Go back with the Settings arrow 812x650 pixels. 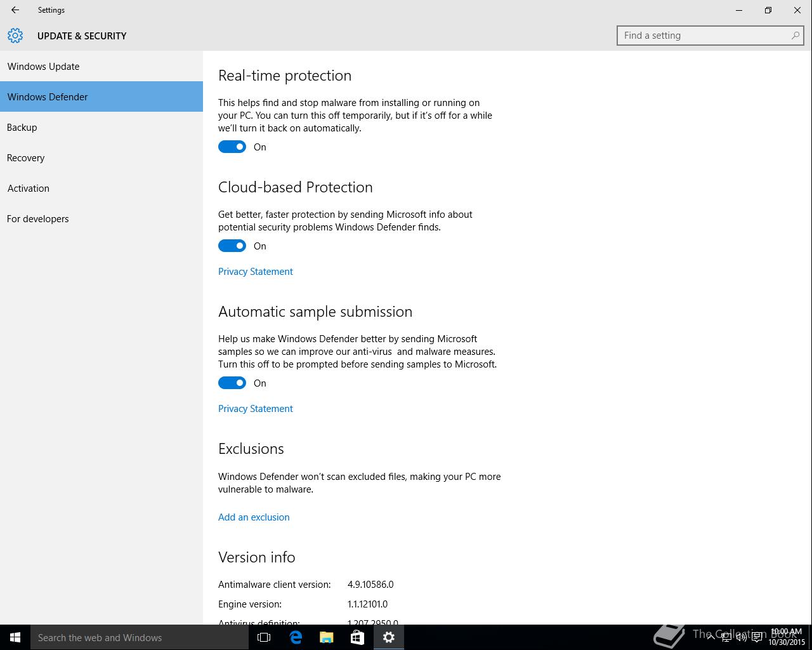click(15, 10)
